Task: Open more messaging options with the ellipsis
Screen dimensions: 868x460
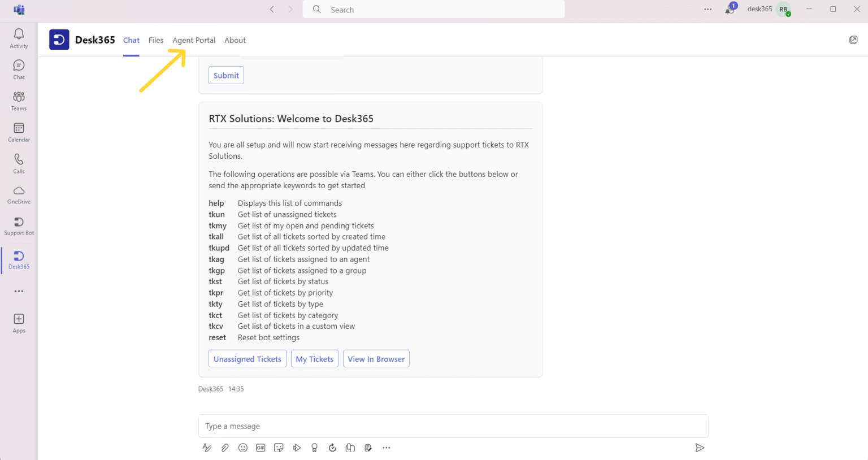Action: (x=387, y=448)
